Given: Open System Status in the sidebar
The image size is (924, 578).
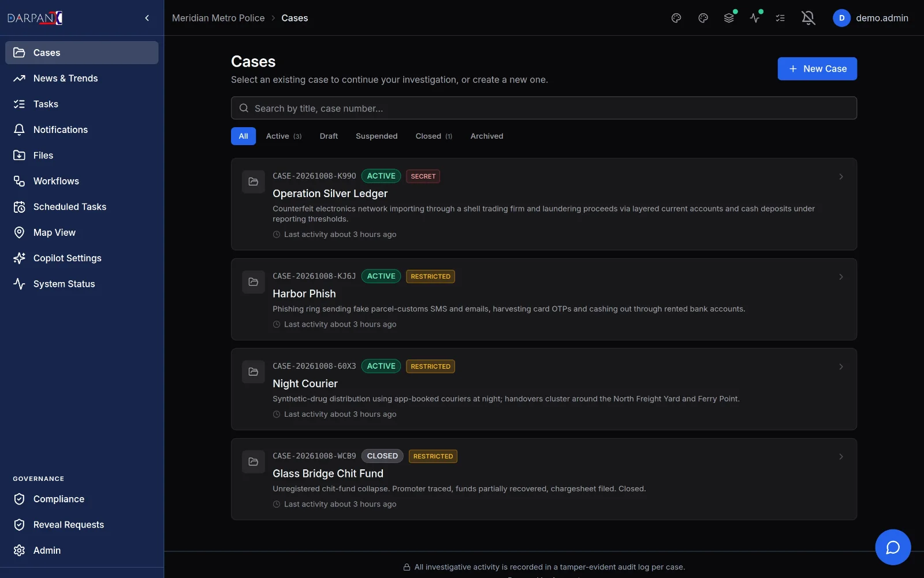Looking at the screenshot, I should point(82,284).
